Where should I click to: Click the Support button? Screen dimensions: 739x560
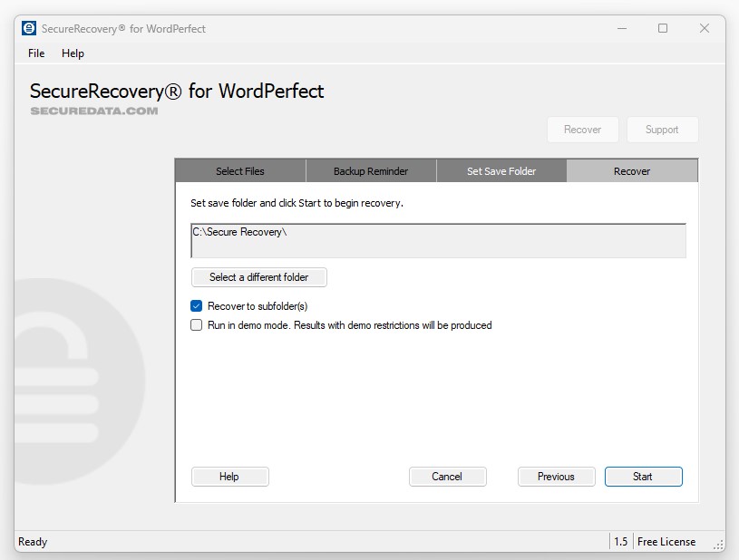(x=662, y=130)
